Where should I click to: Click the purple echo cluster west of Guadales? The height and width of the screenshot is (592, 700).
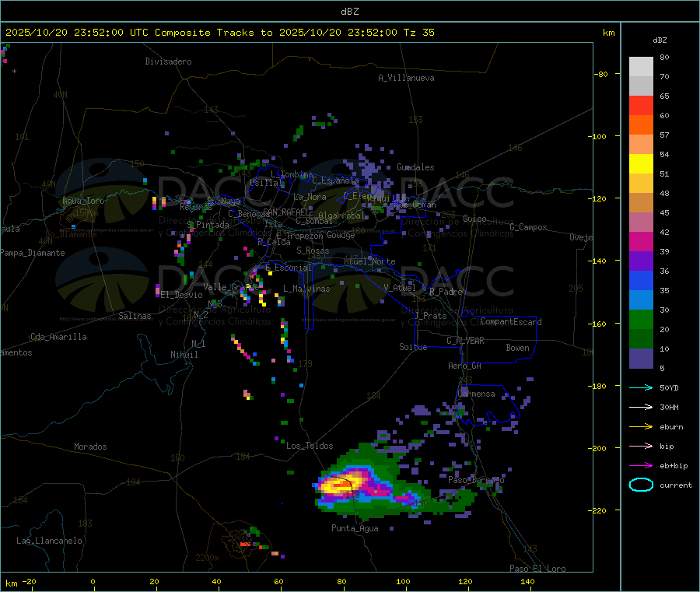click(x=369, y=170)
